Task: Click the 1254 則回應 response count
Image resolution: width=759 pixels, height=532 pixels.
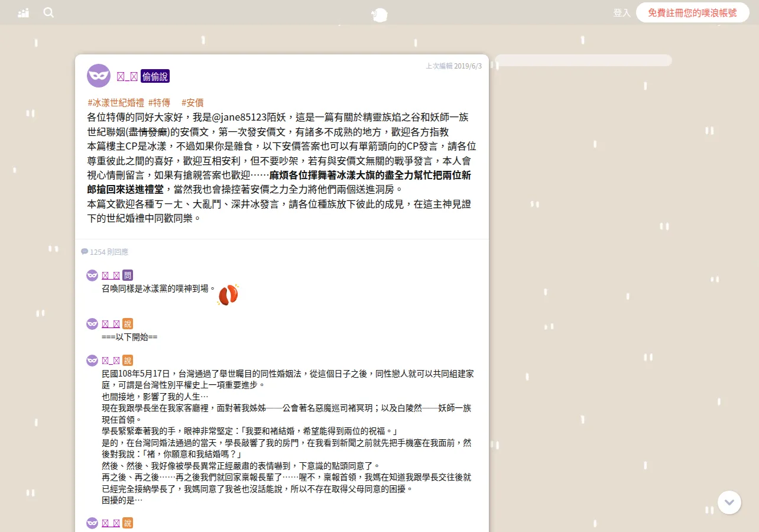Action: click(x=109, y=252)
